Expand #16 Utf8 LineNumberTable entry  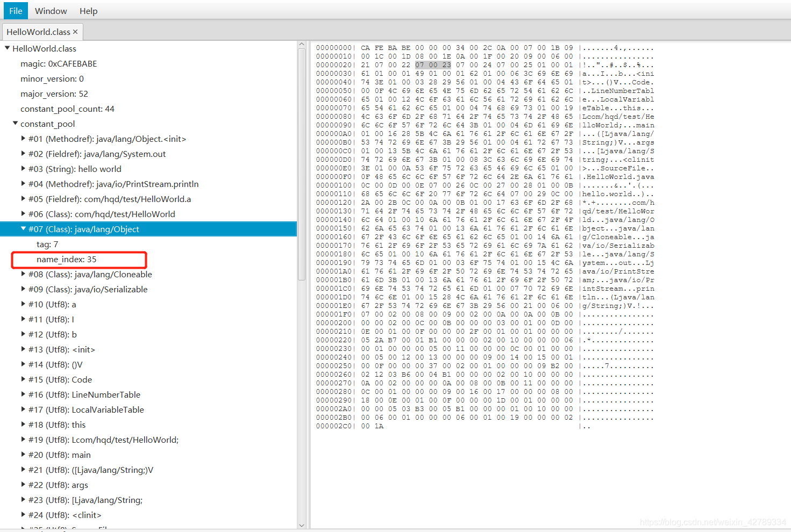click(24, 394)
